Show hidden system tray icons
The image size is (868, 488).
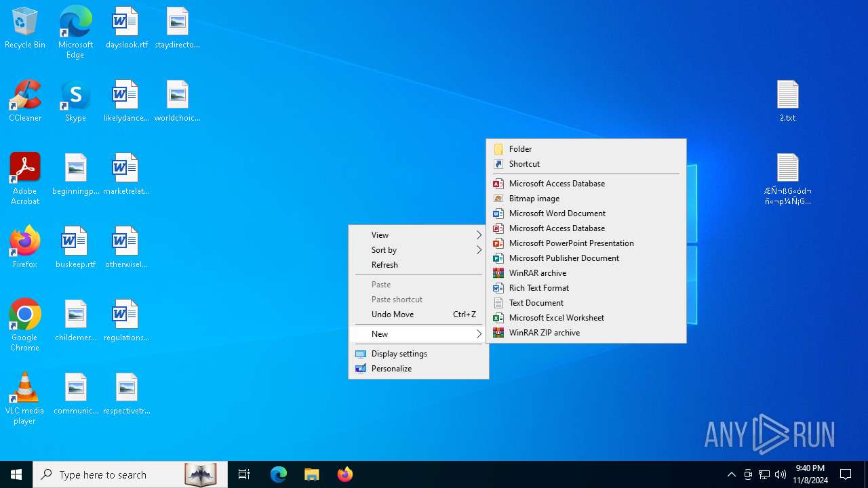[x=731, y=474]
